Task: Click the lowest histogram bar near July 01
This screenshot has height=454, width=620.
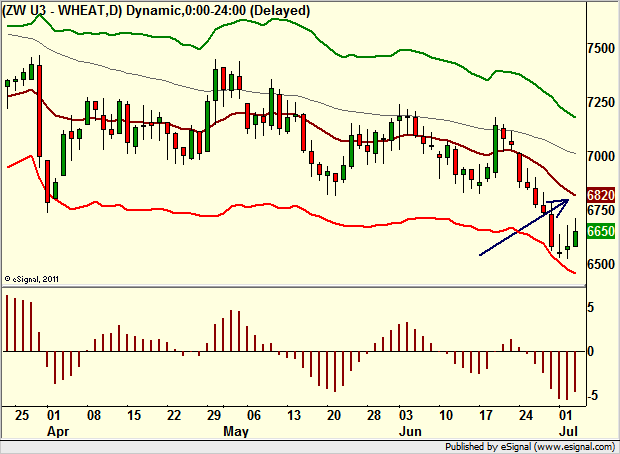Action: coord(567,375)
